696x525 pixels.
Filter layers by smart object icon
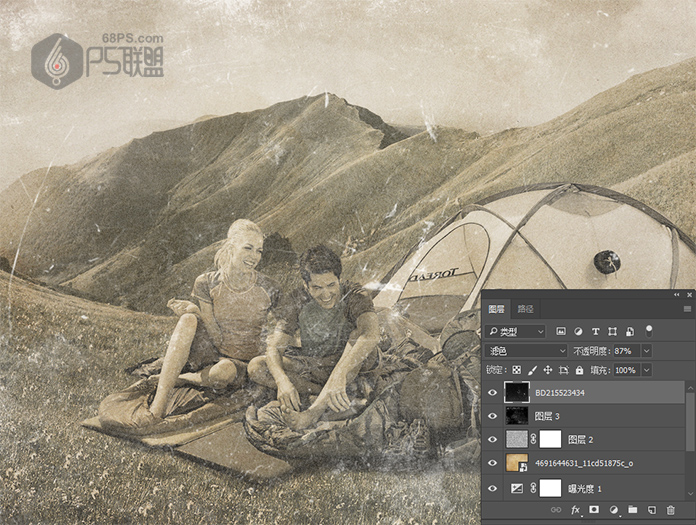pyautogui.click(x=630, y=331)
